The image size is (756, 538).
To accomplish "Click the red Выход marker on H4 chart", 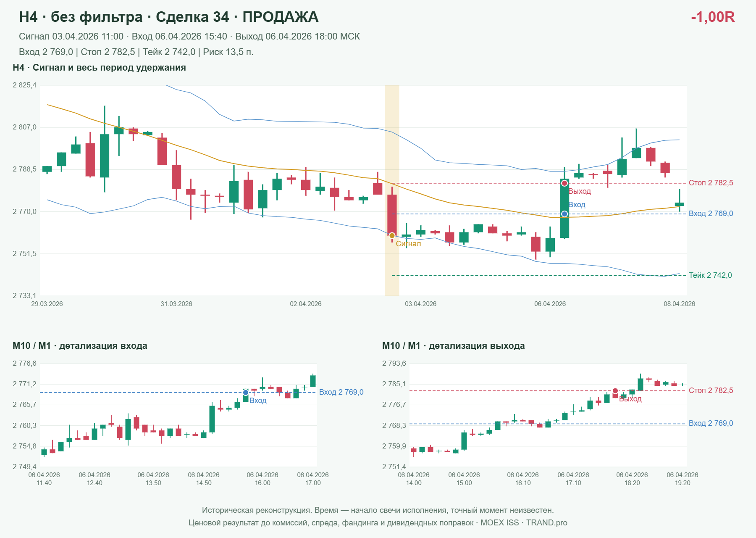I will coord(564,183).
